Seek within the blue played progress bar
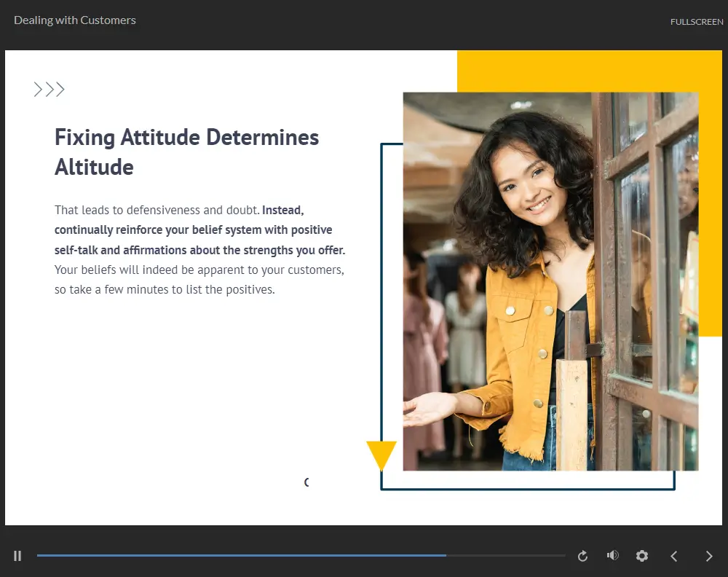The image size is (728, 577). tap(240, 556)
